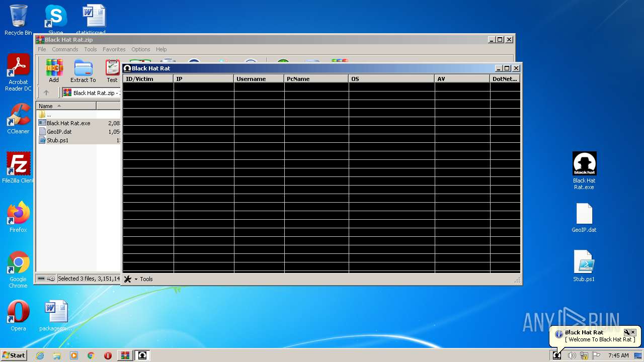The image size is (644, 362).
Task: Click the Add icon in WinRAR toolbar
Action: (54, 71)
